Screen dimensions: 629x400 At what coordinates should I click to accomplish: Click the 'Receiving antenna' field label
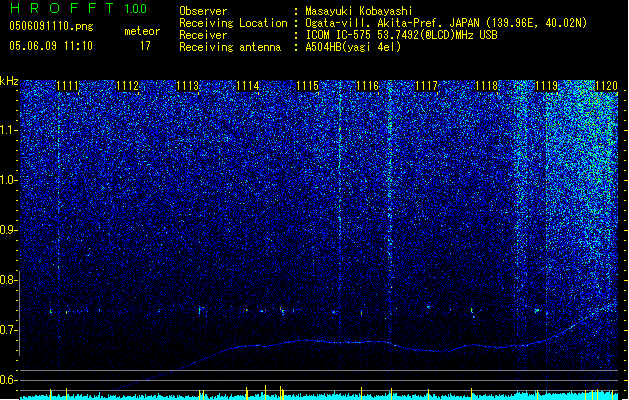[230, 47]
